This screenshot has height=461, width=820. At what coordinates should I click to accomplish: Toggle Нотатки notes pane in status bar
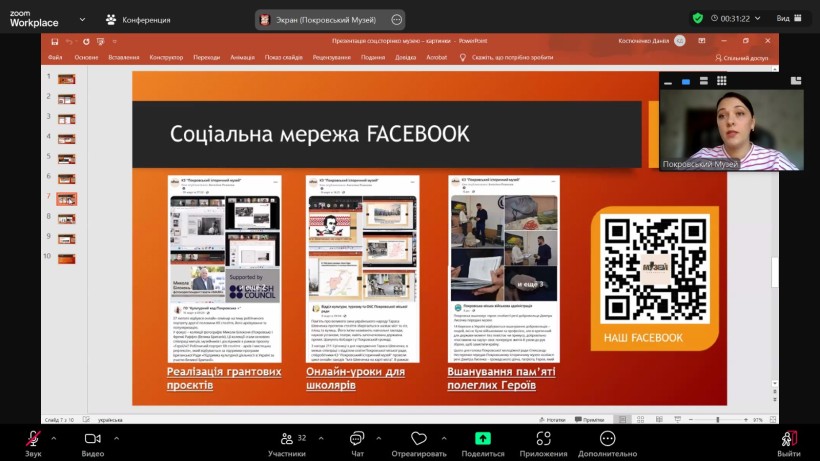(553, 420)
